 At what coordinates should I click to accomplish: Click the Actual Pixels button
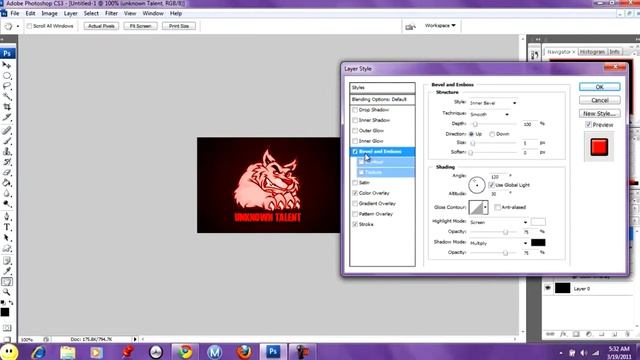coord(101,26)
